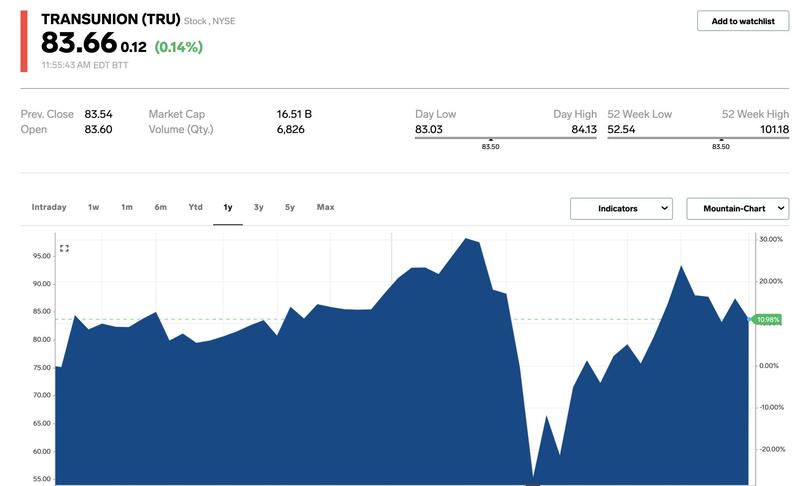Switch chart to Ytd range
The height and width of the screenshot is (486, 800).
coord(195,207)
